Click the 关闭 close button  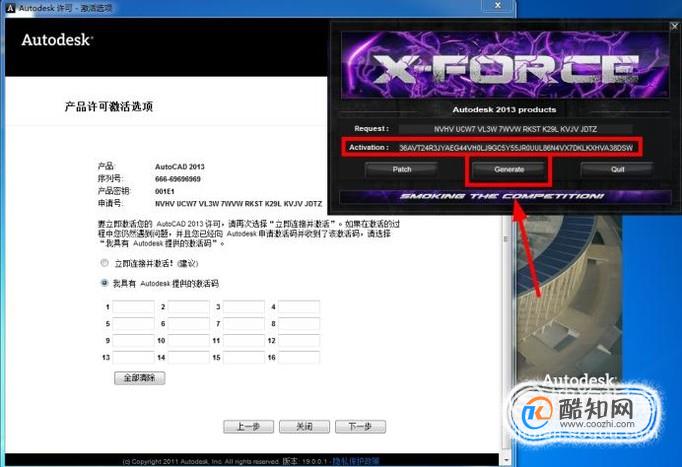pos(304,427)
